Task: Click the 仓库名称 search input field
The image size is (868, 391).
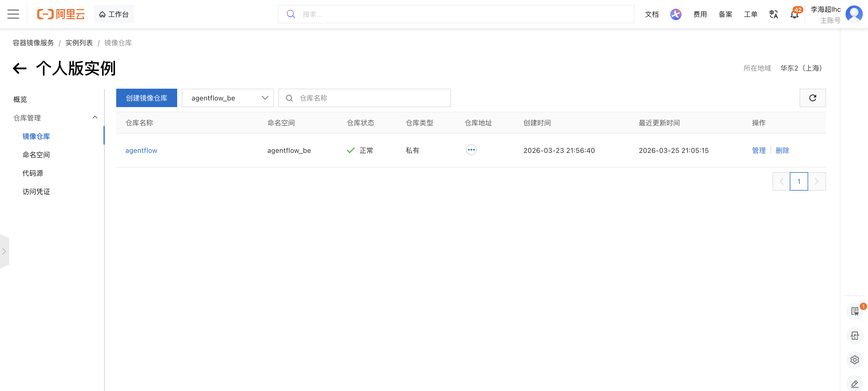Action: click(x=364, y=98)
